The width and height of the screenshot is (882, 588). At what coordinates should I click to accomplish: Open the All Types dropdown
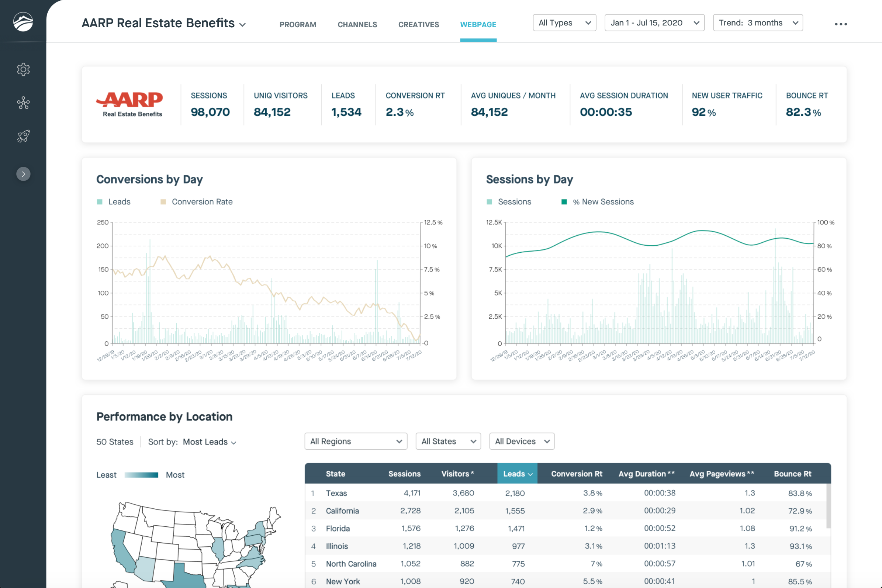click(564, 23)
